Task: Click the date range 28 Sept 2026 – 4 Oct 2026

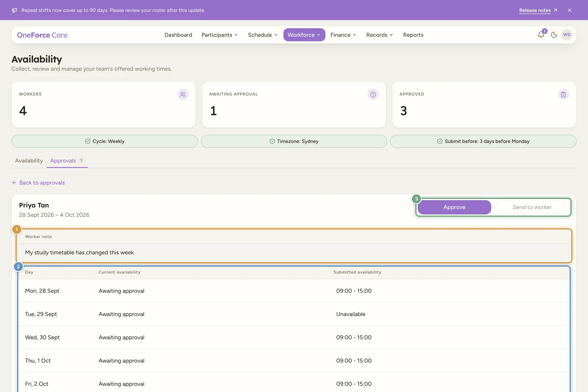Action: (54, 215)
